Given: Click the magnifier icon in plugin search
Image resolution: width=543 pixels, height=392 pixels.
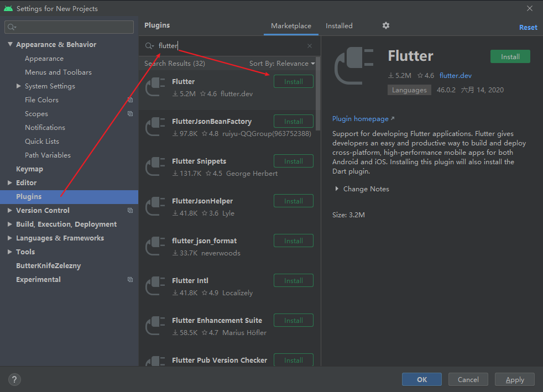Looking at the screenshot, I should pos(149,46).
